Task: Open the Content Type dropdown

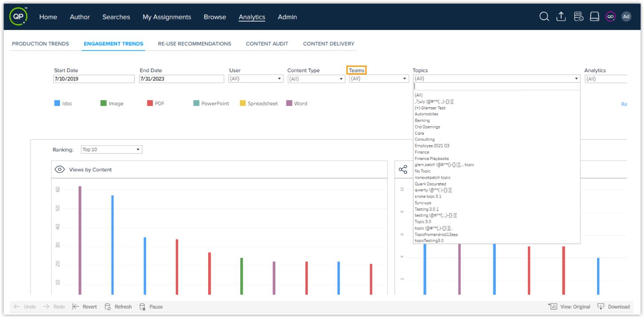Action: pyautogui.click(x=316, y=79)
